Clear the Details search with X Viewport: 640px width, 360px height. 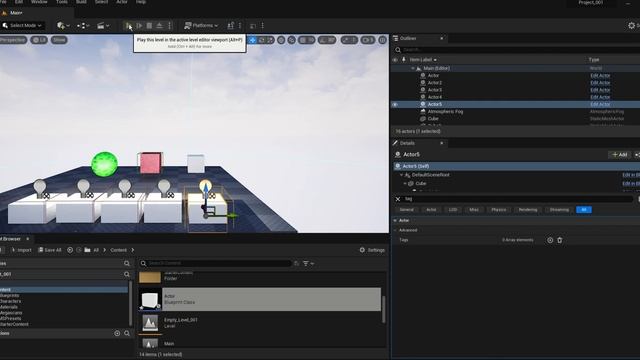click(398, 199)
